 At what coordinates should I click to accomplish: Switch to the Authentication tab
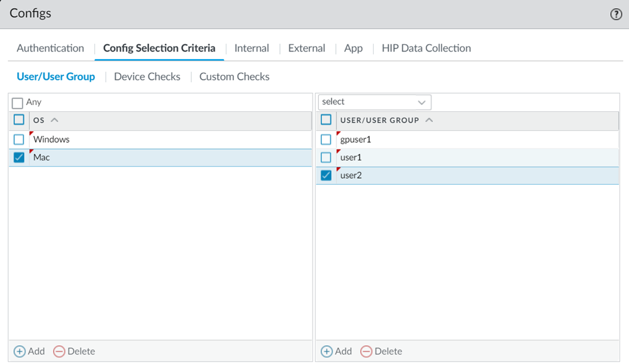[50, 48]
